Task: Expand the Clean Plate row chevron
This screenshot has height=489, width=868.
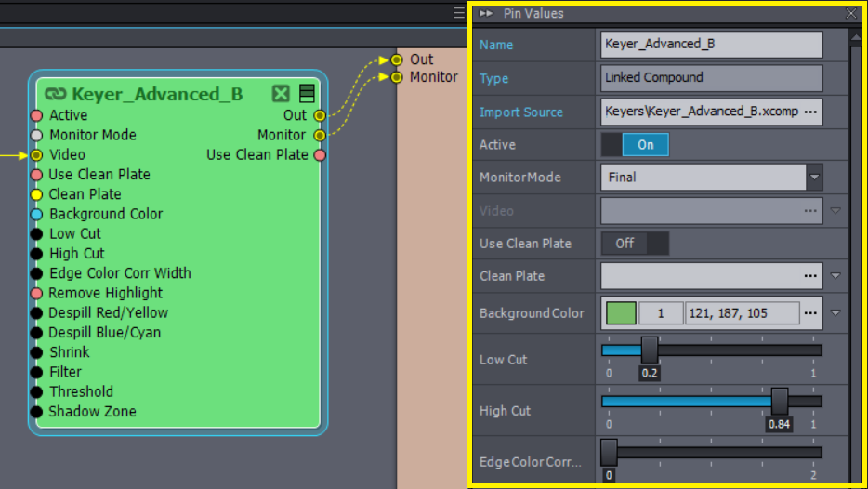Action: 835,276
